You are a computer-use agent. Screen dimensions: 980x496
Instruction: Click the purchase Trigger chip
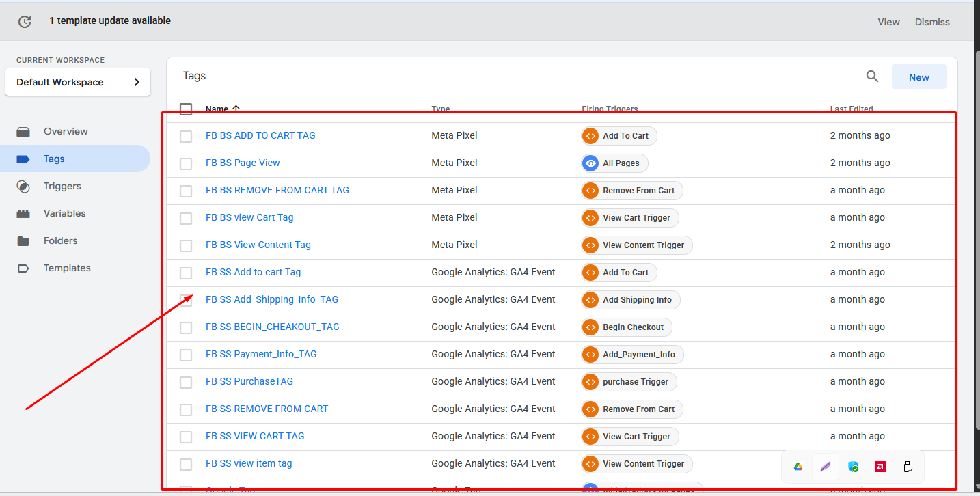tap(629, 382)
